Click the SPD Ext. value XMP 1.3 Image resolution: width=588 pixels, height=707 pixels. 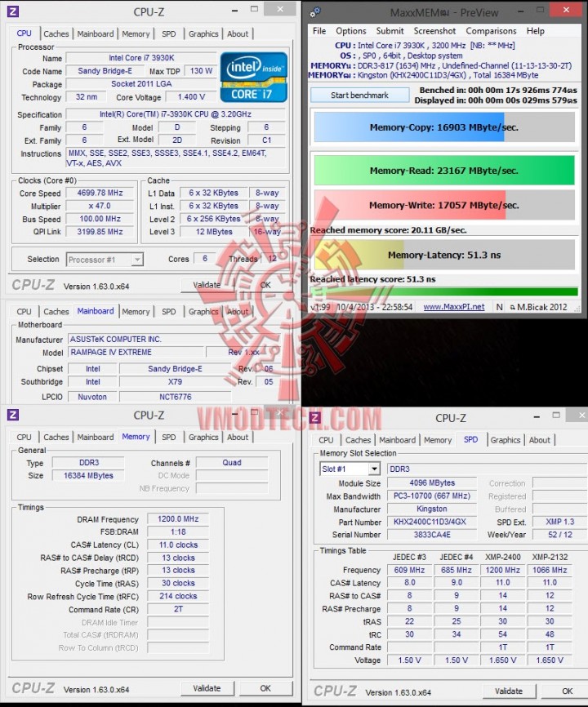(x=560, y=522)
